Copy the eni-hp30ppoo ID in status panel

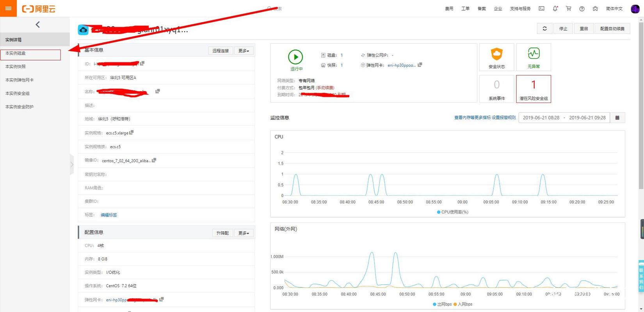click(x=420, y=65)
